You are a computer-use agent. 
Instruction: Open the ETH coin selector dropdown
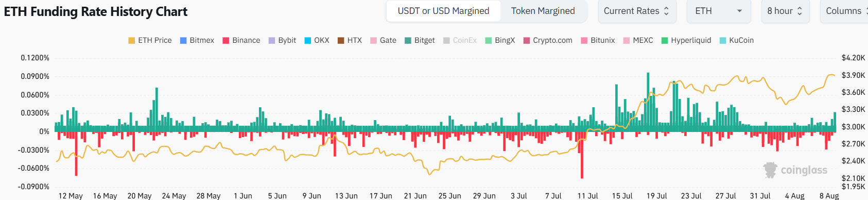coord(719,11)
